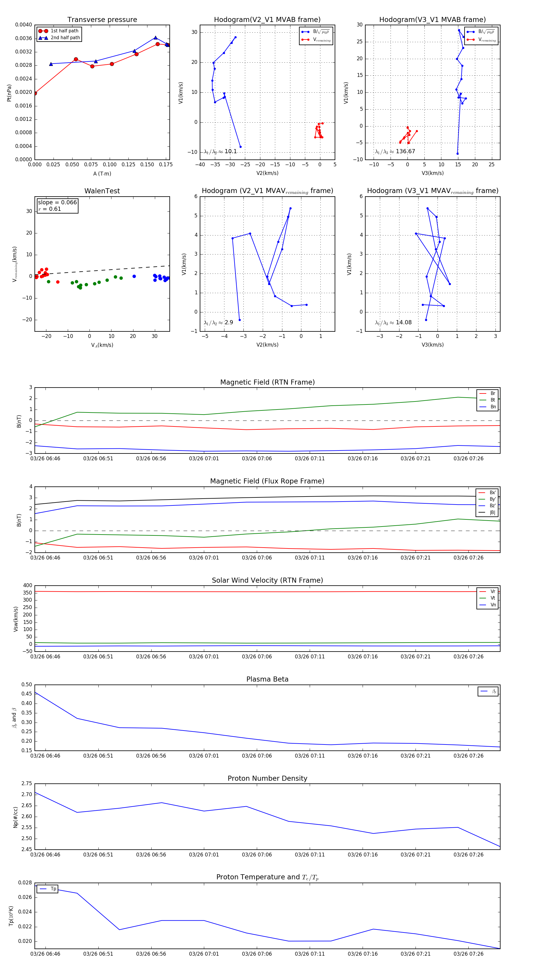This screenshot has height=980, width=535.
Task: Click the '400' y-tick on Solar Wind Velocity plot
Action: [28, 586]
